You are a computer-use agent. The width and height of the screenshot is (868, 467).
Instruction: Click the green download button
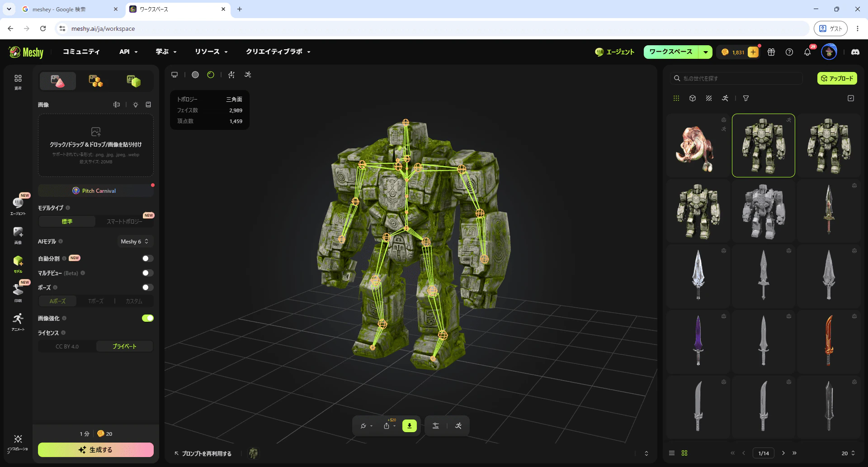coord(410,426)
